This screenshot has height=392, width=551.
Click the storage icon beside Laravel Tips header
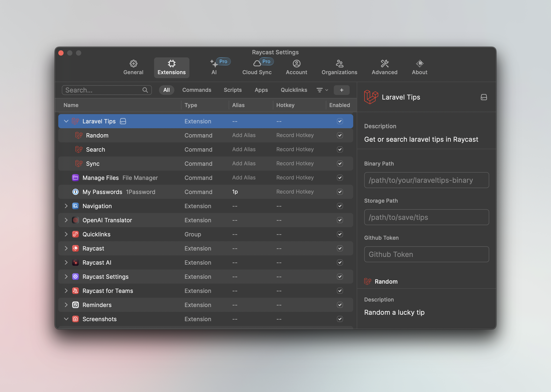point(484,97)
